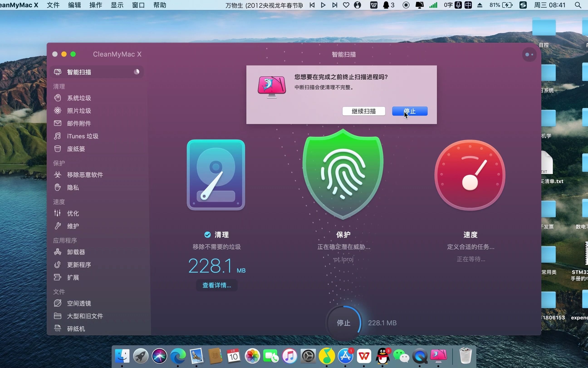The width and height of the screenshot is (588, 368).
Task: Toggle the 清理 checkmark
Action: click(x=208, y=235)
